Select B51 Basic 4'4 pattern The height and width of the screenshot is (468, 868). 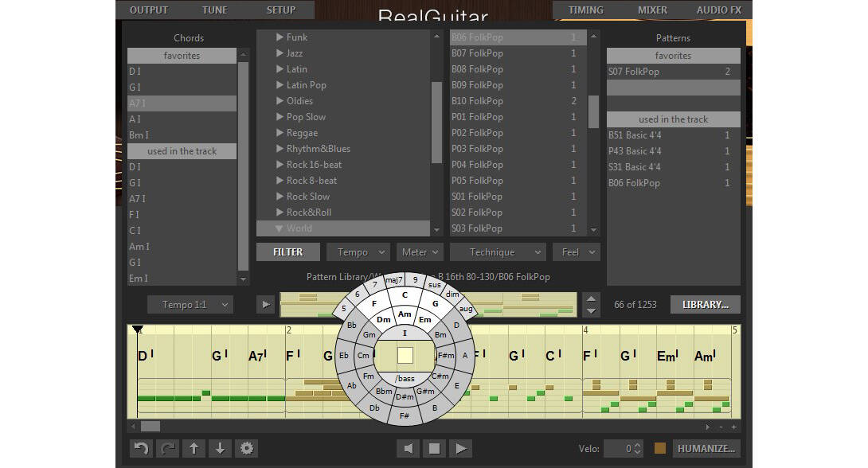pos(673,135)
